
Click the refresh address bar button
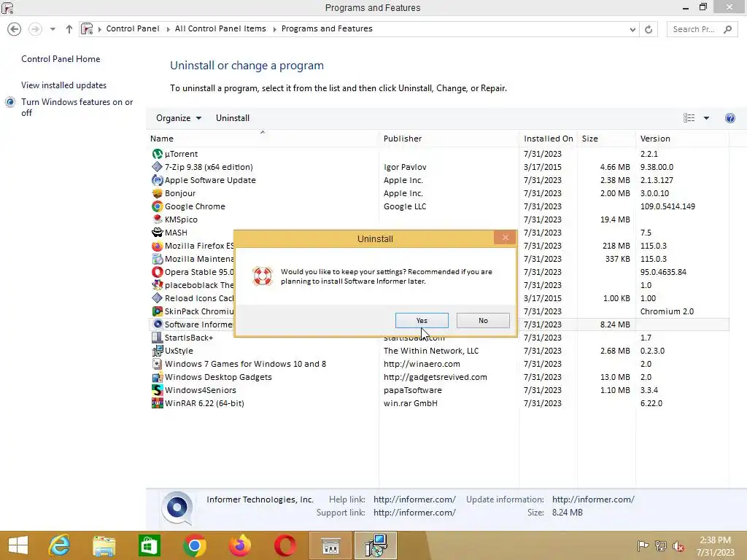coord(649,29)
